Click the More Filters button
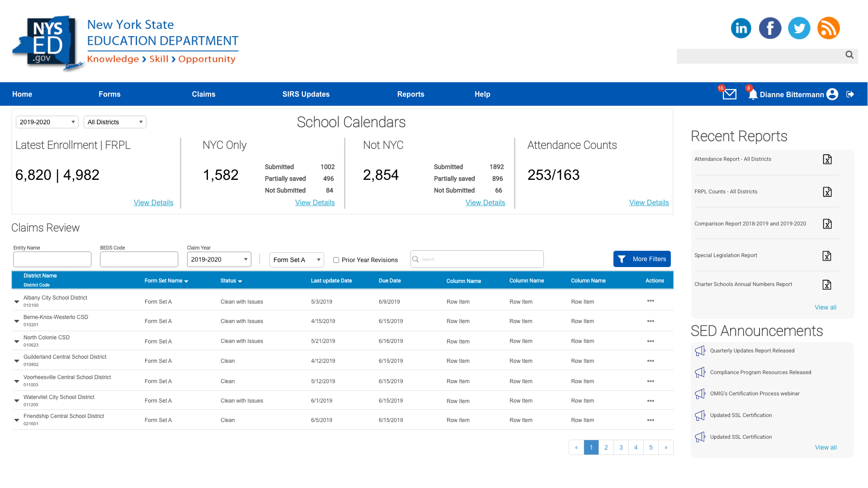This screenshot has width=868, height=488. 642,259
